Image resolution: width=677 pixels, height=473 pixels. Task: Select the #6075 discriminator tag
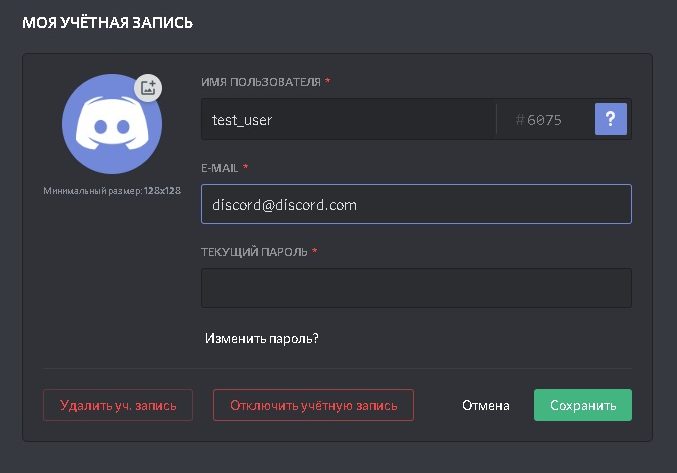coord(539,120)
